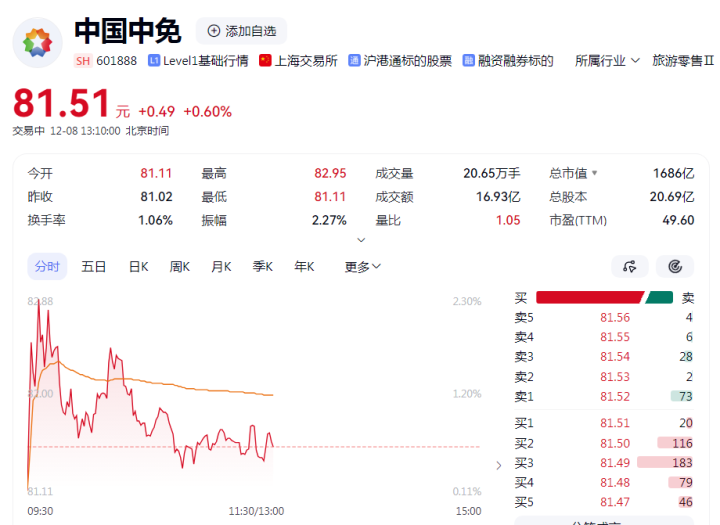This screenshot has height=525, width=720.
Task: Add stock via 添加自选 button
Action: 241,31
